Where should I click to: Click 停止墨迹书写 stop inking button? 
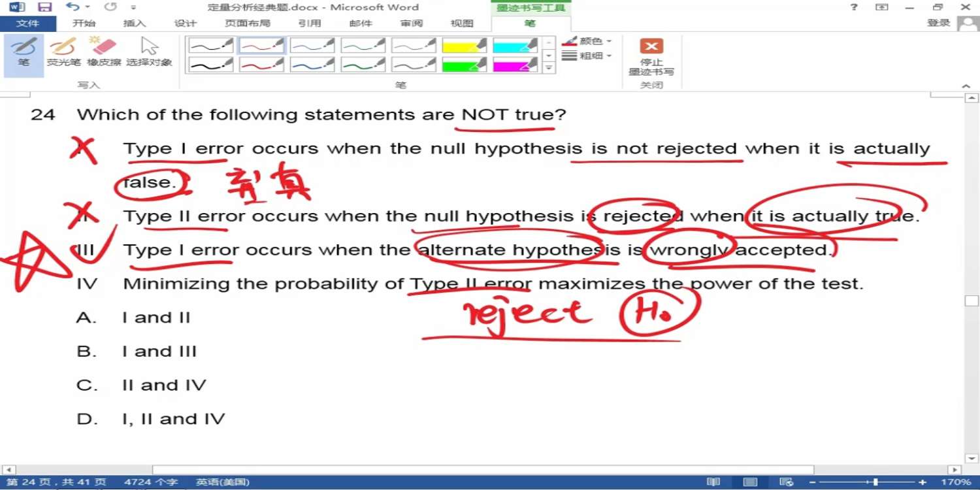point(651,56)
